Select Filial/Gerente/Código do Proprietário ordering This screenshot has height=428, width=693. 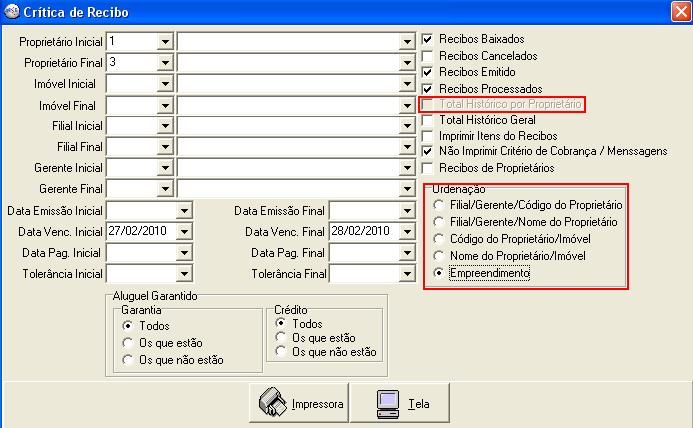pos(440,205)
